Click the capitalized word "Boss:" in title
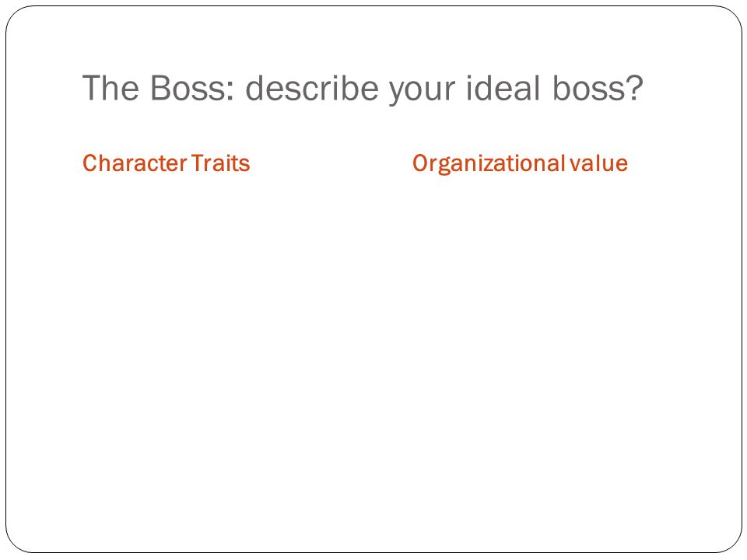The height and width of the screenshot is (560, 747). tap(192, 89)
